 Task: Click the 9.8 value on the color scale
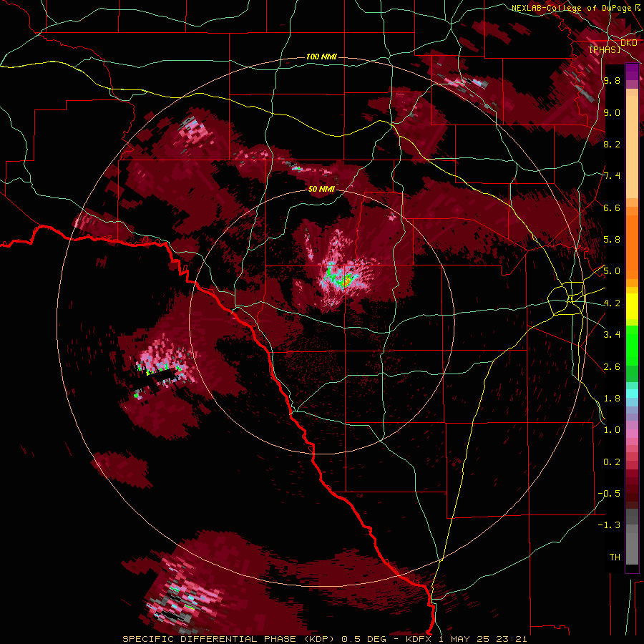click(612, 80)
